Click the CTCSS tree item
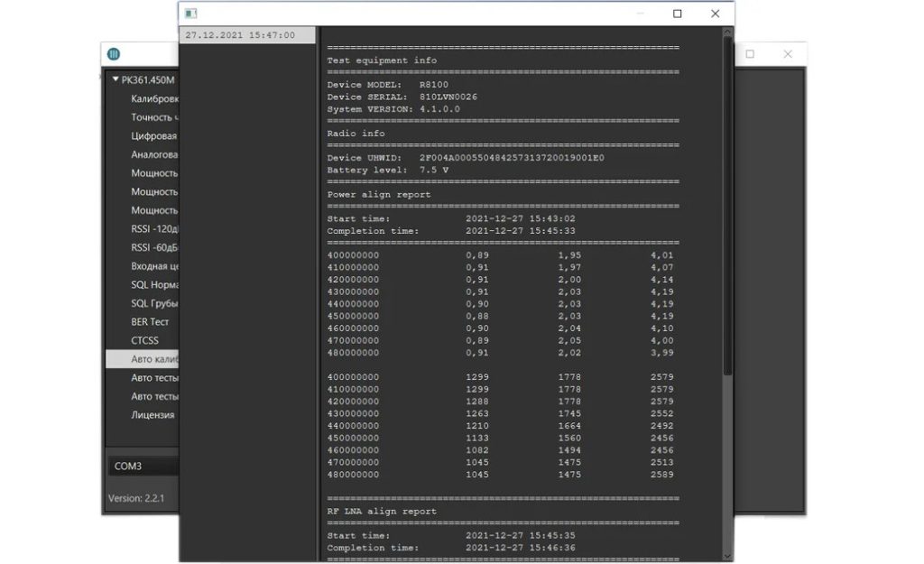The image size is (924, 564). [144, 340]
